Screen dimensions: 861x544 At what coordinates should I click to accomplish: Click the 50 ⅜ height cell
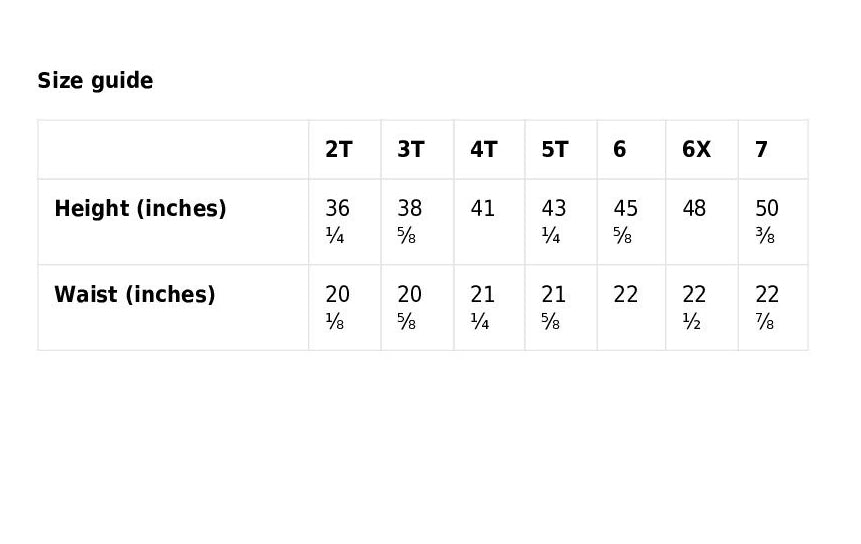767,221
